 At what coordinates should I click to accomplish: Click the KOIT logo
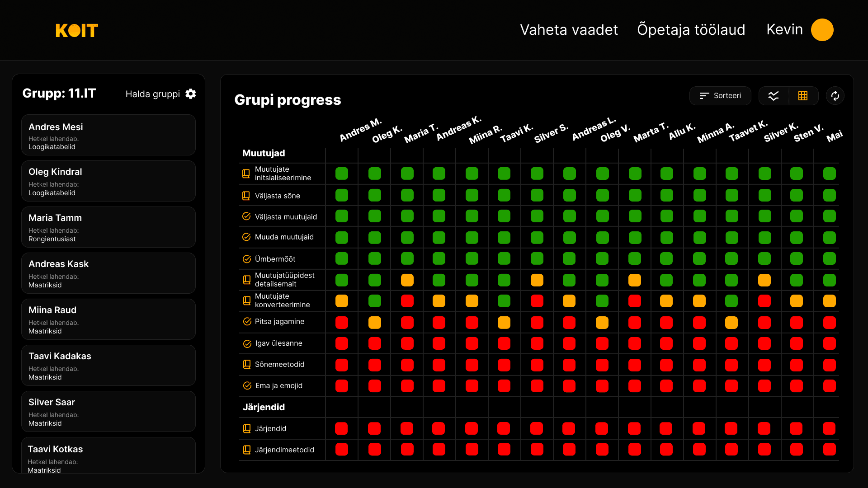click(x=77, y=30)
